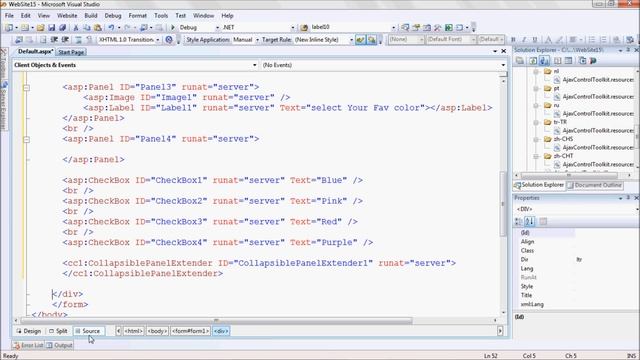This screenshot has height=360, width=640.
Task: Click the Open File folder icon
Action: pos(40,28)
